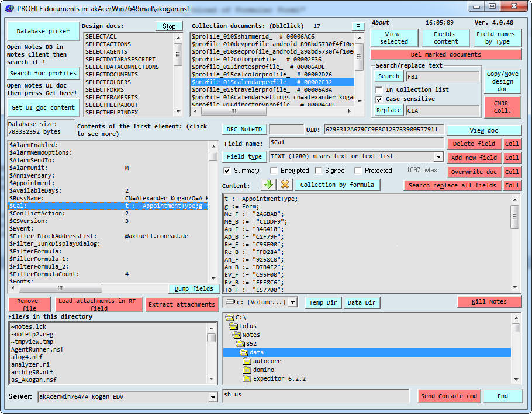The width and height of the screenshot is (532, 414).
Task: Click the Delete field button
Action: pos(474,144)
